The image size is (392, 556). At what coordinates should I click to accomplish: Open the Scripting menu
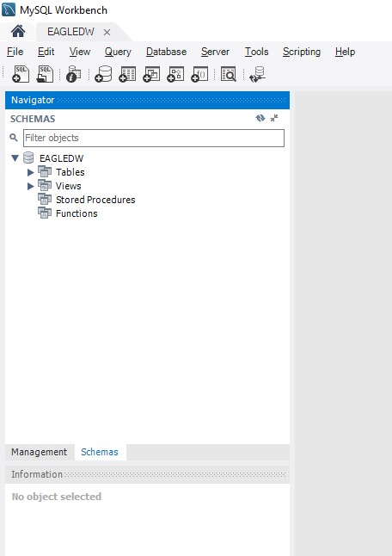click(x=302, y=52)
